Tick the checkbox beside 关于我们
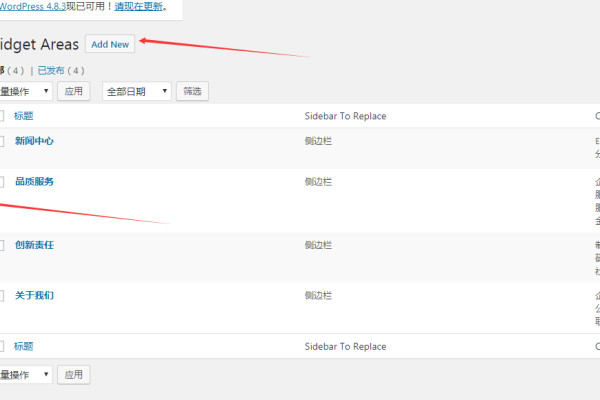The width and height of the screenshot is (600, 400). pyautogui.click(x=2, y=296)
